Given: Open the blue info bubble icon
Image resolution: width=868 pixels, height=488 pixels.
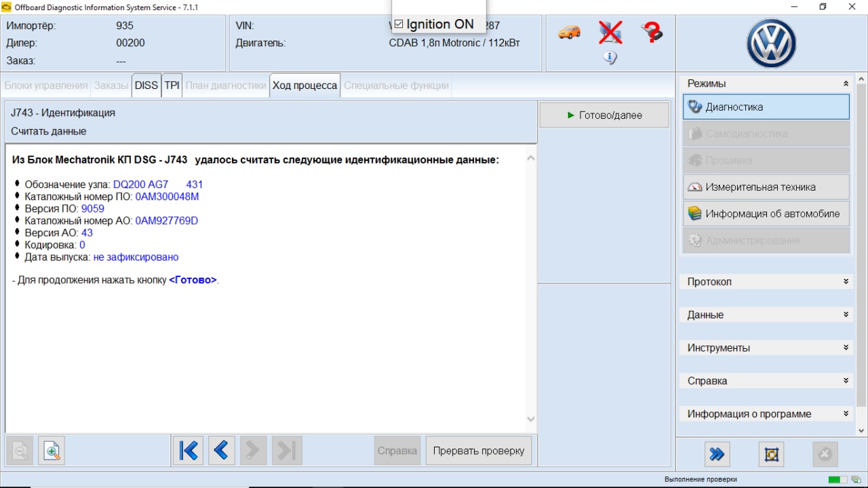Looking at the screenshot, I should [x=610, y=58].
